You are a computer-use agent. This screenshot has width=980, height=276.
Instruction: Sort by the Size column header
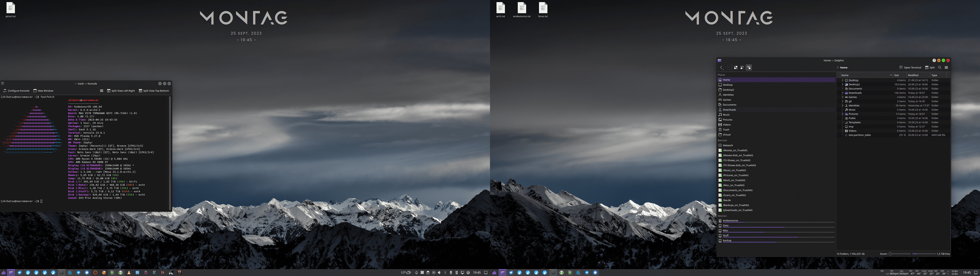(x=900, y=75)
